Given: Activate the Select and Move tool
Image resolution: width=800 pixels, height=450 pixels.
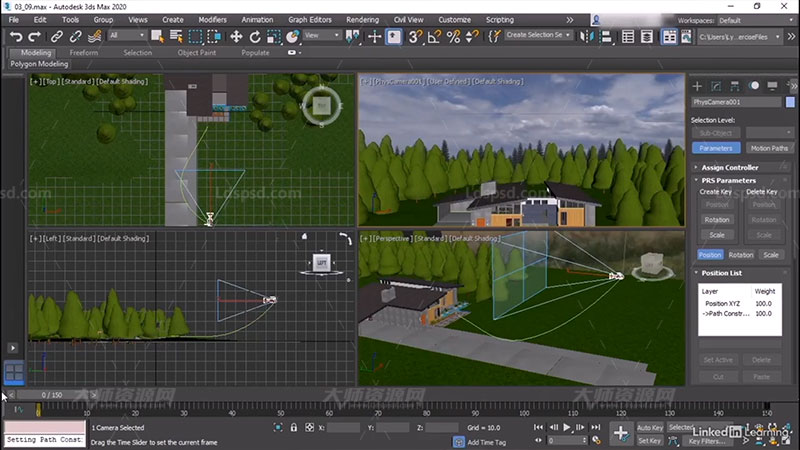Looking at the screenshot, I should pos(236,36).
